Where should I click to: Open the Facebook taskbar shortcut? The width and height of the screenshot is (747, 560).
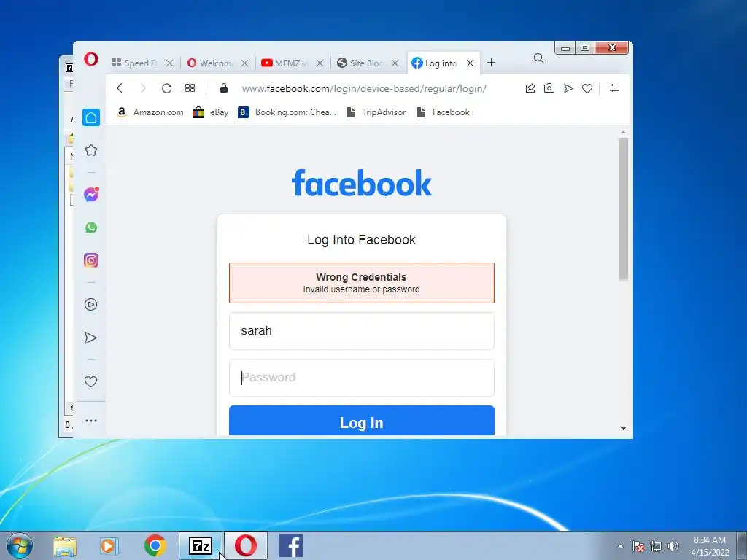point(290,545)
